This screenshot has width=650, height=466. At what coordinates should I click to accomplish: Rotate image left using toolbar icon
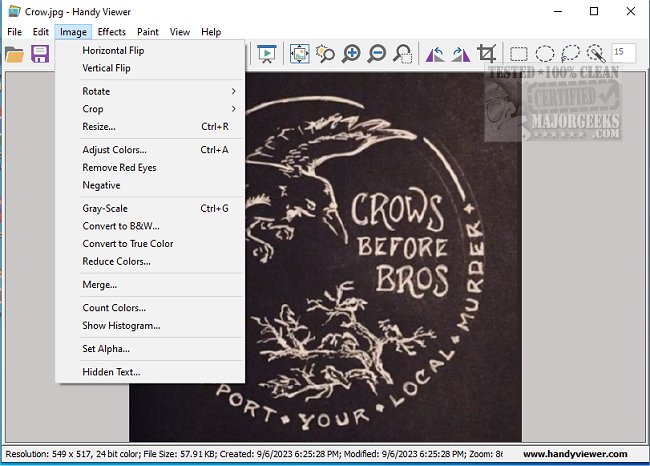coord(435,54)
